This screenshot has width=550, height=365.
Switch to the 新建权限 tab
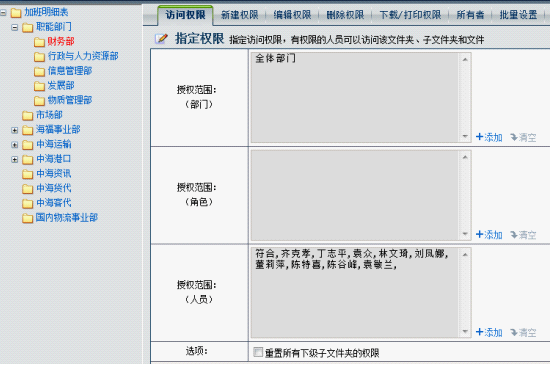240,15
